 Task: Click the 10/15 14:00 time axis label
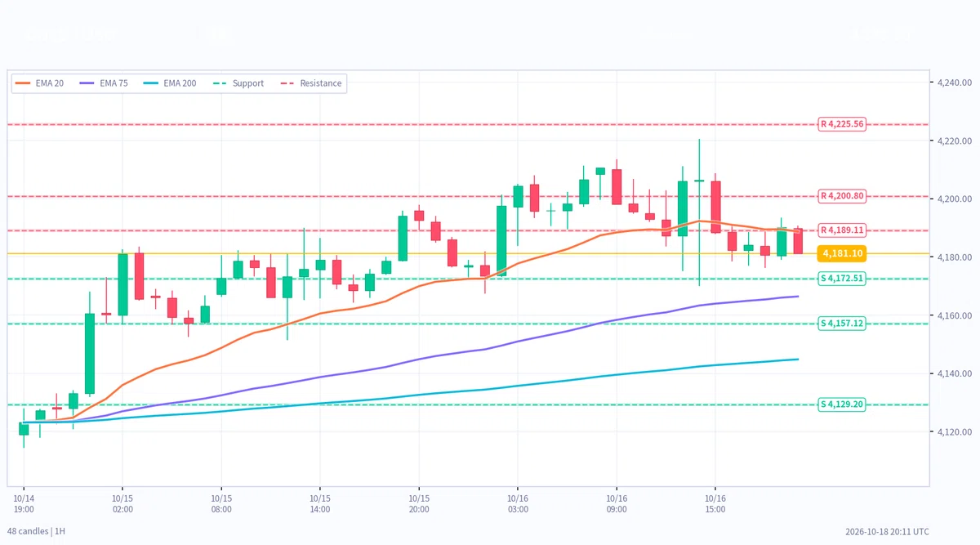(320, 503)
